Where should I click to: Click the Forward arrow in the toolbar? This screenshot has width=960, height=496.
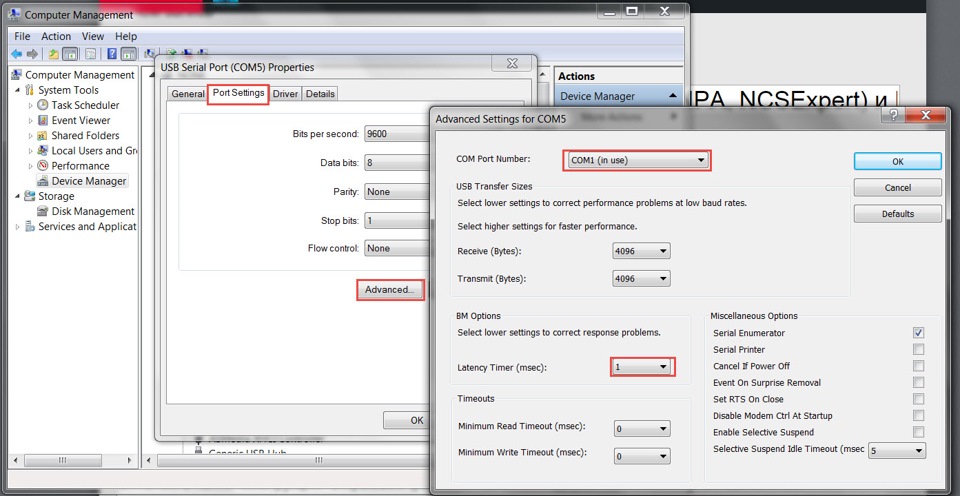(x=31, y=54)
